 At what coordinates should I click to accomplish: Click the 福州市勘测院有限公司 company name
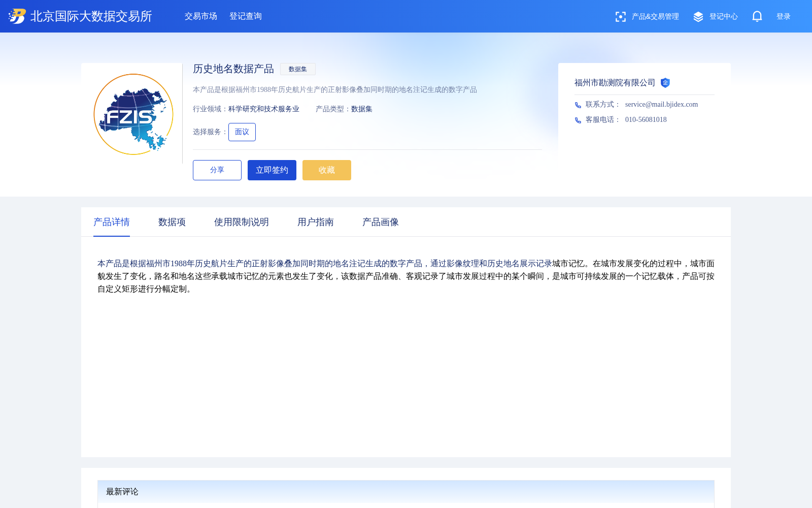click(615, 83)
